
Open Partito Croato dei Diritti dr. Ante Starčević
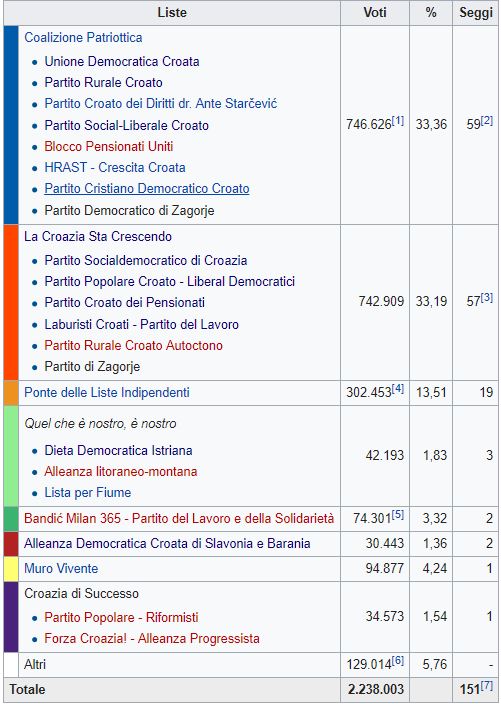[x=161, y=104]
